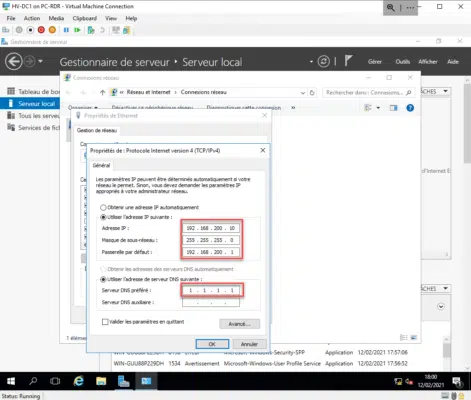Click the Avancé button
Viewport: 471px width, 400px height.
point(239,324)
